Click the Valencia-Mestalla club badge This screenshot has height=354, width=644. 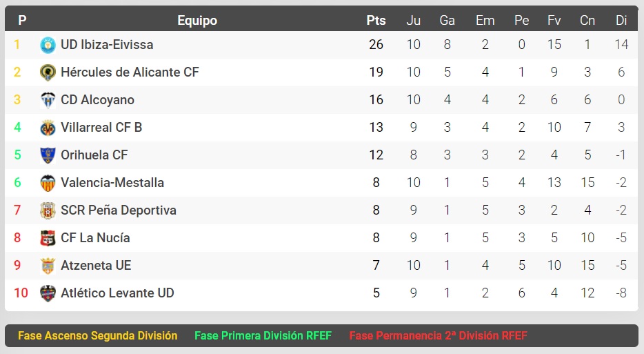click(x=48, y=183)
